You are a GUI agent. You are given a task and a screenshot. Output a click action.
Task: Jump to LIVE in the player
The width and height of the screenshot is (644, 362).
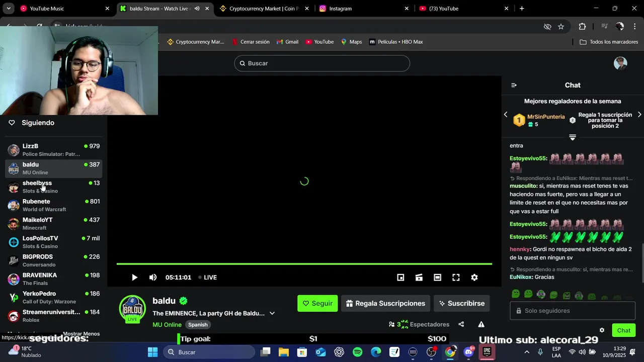click(x=207, y=278)
